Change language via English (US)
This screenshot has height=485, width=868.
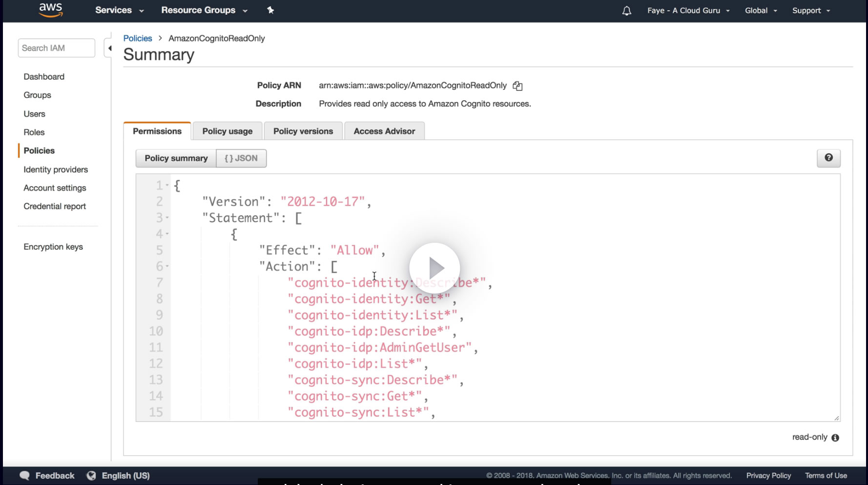[x=125, y=476]
